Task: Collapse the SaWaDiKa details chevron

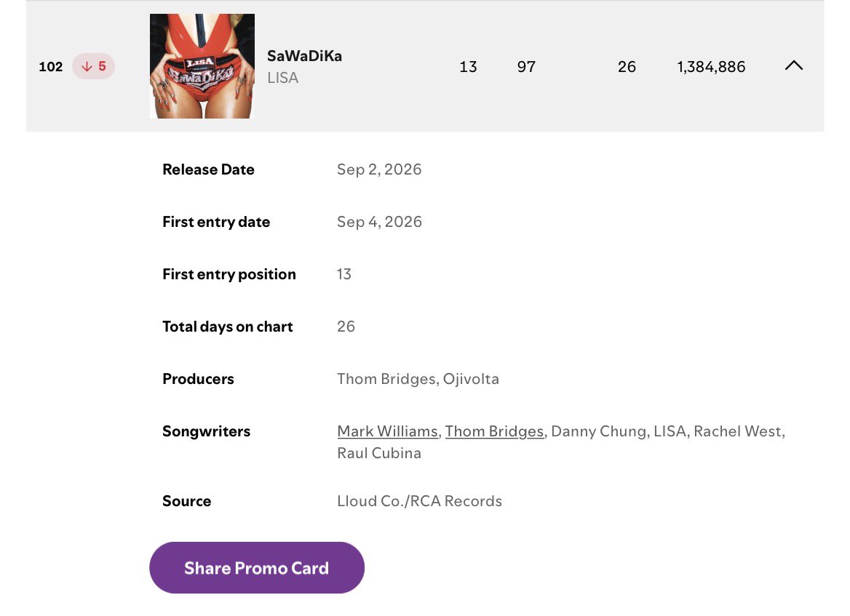Action: [x=794, y=65]
